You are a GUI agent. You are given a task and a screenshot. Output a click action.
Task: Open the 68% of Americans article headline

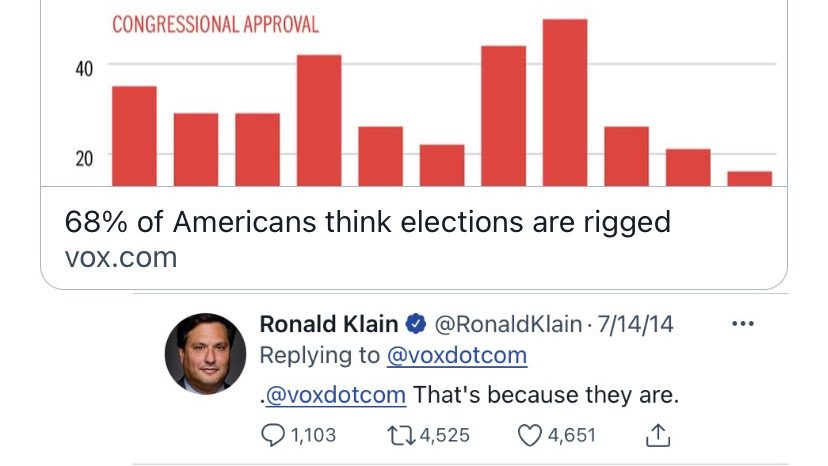368,222
